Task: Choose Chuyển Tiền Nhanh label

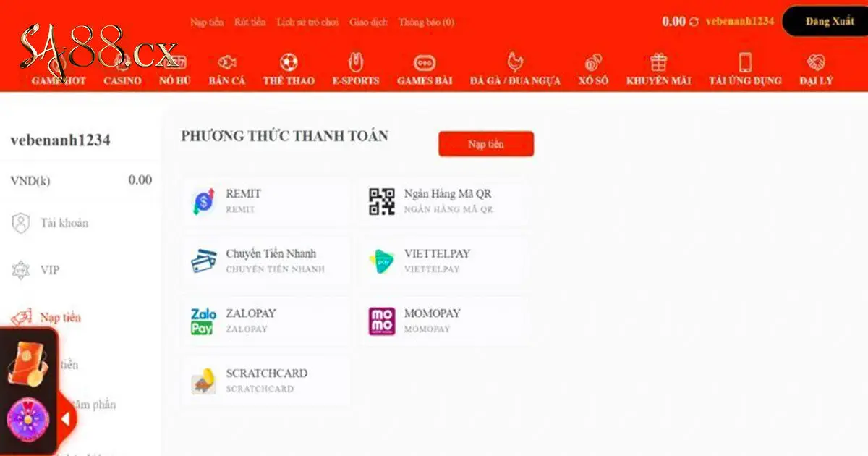Action: tap(271, 253)
